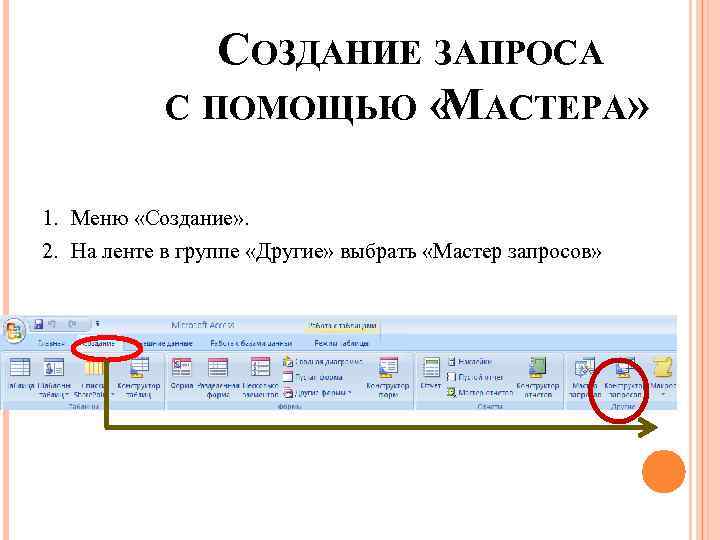Image resolution: width=720 pixels, height=540 pixels.
Task: Switch to the Главная ribbon tab
Action: [51, 343]
